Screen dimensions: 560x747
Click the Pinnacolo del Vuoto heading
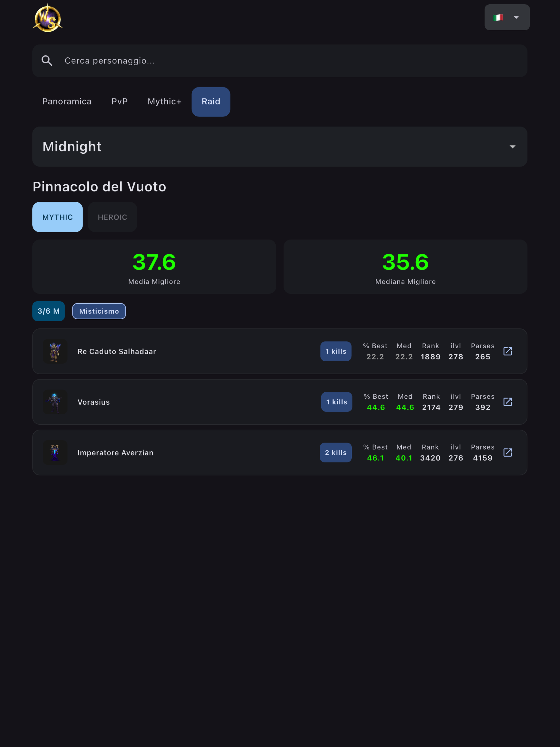click(x=99, y=187)
